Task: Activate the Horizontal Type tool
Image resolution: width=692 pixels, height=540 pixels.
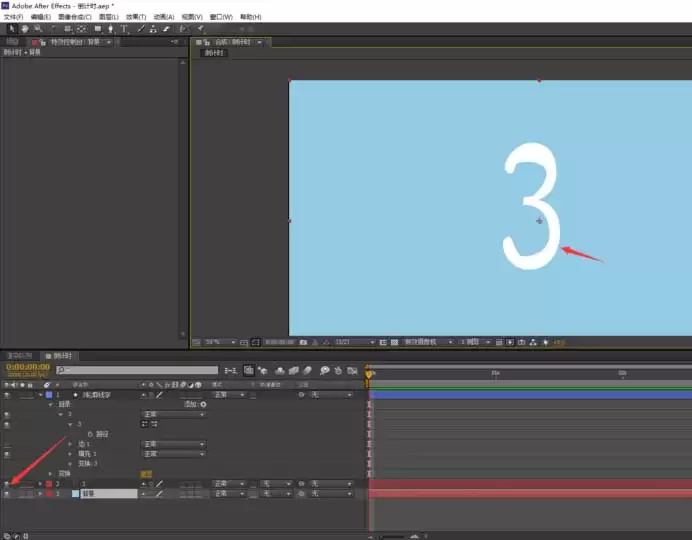Action: click(x=124, y=29)
